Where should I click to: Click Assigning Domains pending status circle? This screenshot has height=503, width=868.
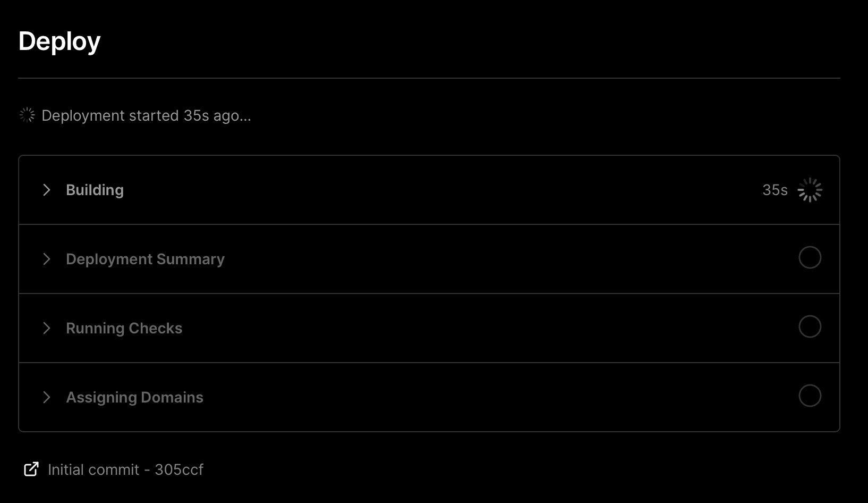[810, 396]
